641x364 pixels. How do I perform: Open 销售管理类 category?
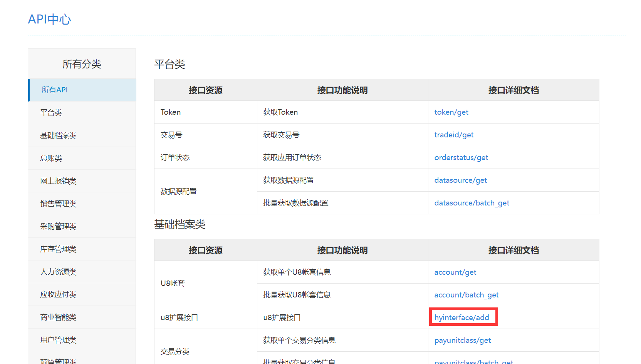pyautogui.click(x=58, y=204)
